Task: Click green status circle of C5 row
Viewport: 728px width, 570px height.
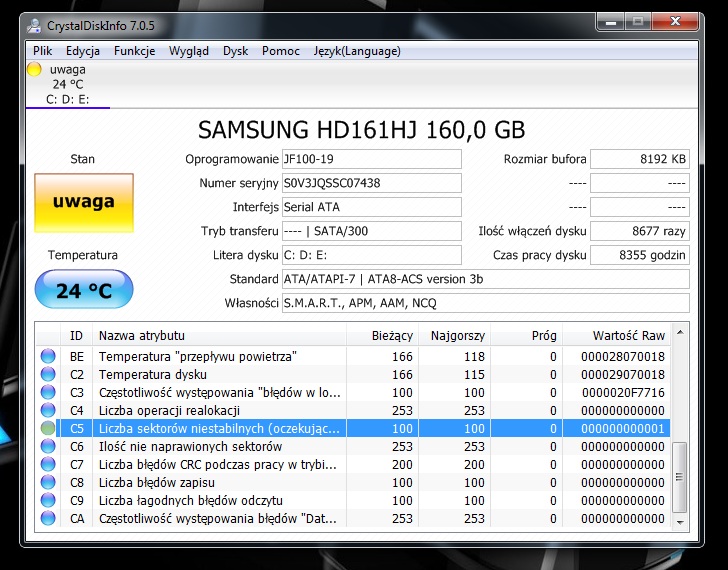Action: [x=48, y=428]
